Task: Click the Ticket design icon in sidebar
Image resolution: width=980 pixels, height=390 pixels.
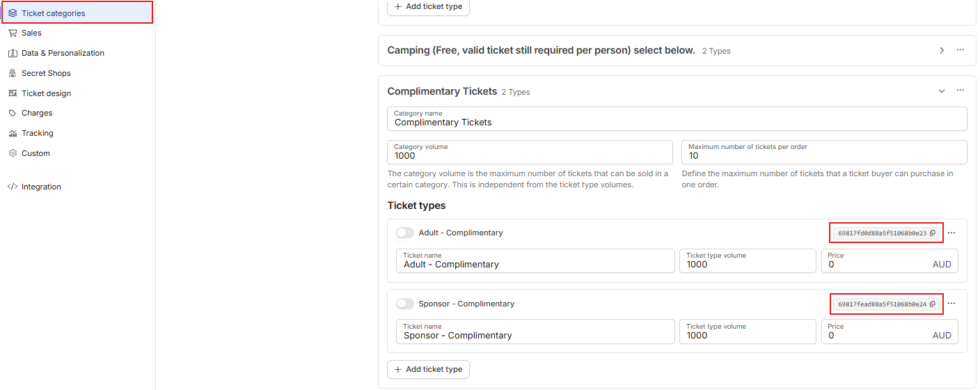Action: pyautogui.click(x=13, y=93)
